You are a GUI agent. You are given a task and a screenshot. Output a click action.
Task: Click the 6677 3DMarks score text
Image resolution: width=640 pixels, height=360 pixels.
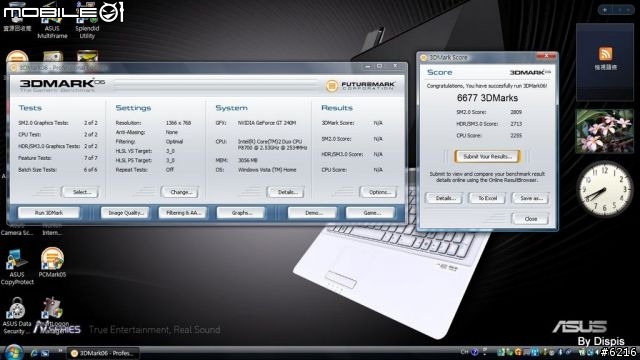[487, 98]
